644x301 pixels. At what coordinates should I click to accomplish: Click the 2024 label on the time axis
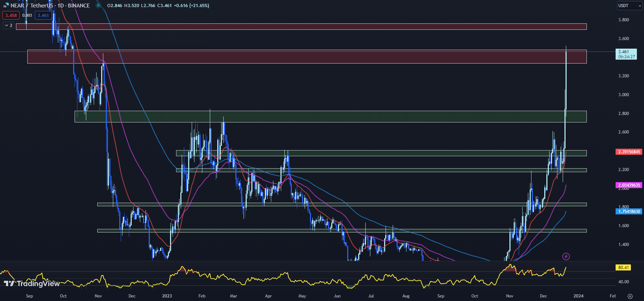point(578,296)
